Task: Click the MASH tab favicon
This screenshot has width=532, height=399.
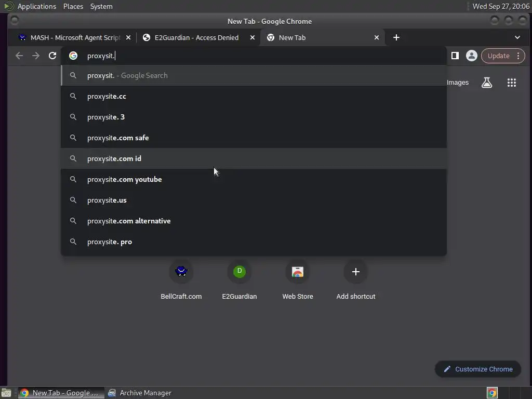Action: click(22, 37)
